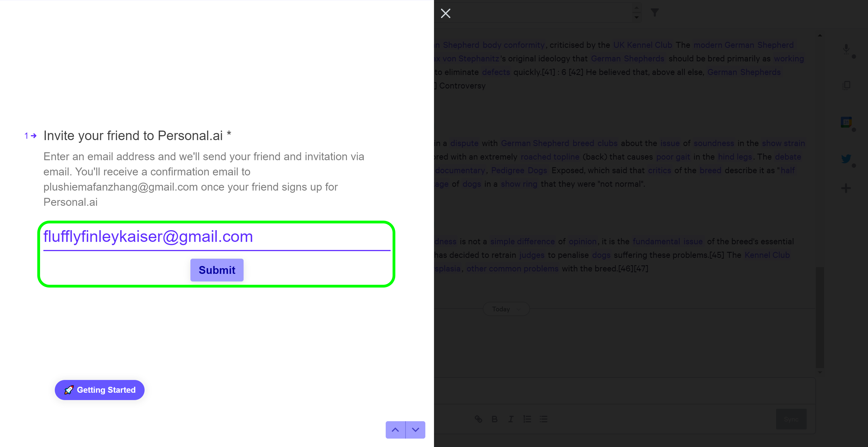The width and height of the screenshot is (868, 447).
Task: Close the invite friend panel
Action: pyautogui.click(x=445, y=13)
